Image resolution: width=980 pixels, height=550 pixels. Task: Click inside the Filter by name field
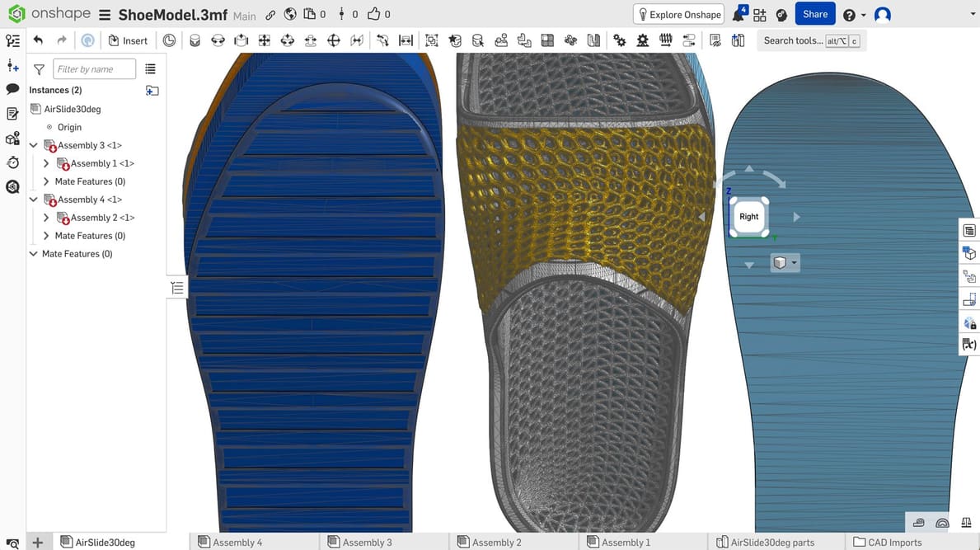(93, 68)
